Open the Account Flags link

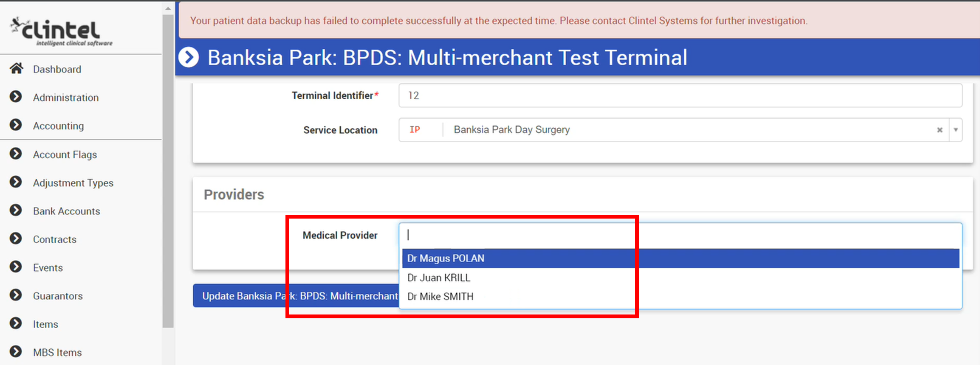tap(65, 154)
